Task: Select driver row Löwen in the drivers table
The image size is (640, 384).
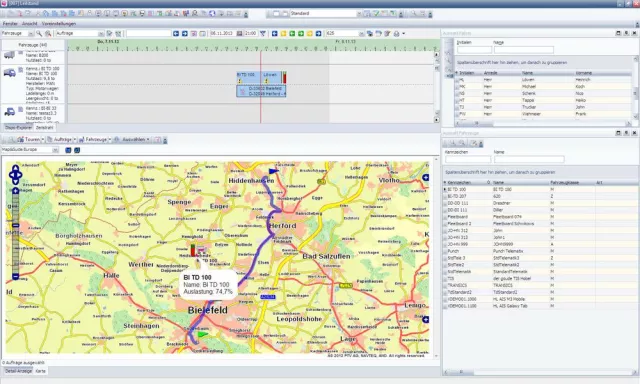Action: click(x=543, y=80)
